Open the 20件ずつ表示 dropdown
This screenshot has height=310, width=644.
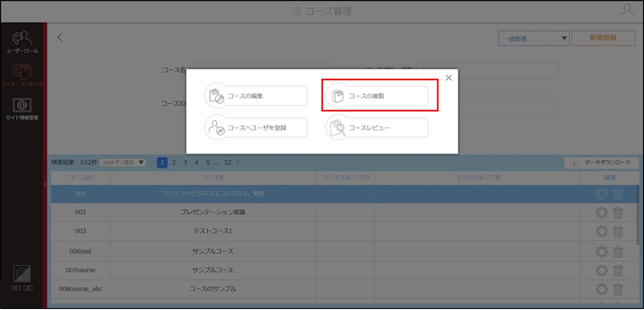tap(123, 163)
